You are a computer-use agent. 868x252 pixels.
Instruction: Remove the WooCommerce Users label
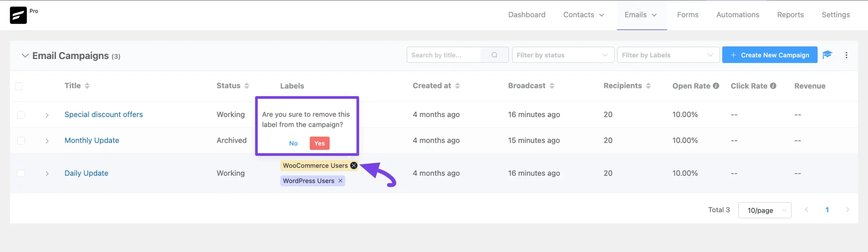(x=354, y=166)
